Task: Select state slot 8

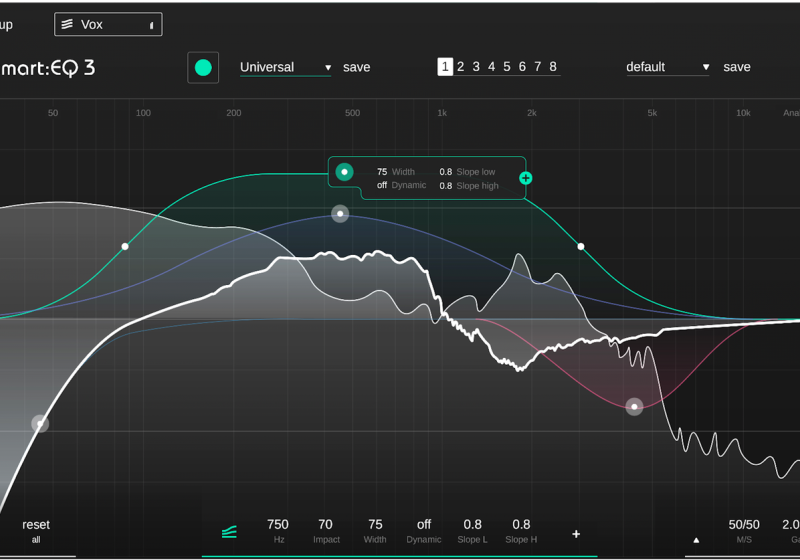Action: coord(553,67)
